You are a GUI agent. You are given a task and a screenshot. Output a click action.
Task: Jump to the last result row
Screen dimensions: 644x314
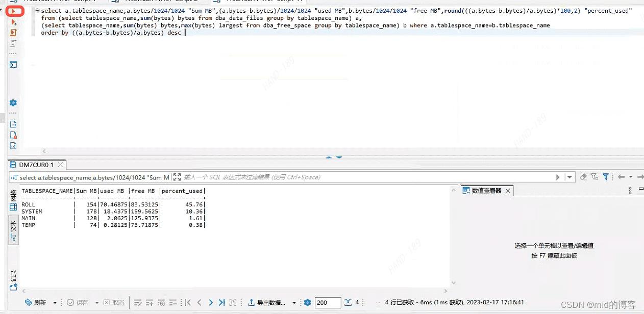point(222,303)
